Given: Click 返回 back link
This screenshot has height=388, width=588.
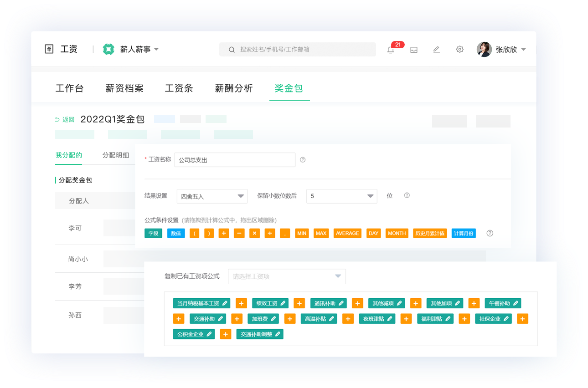Looking at the screenshot, I should [64, 119].
